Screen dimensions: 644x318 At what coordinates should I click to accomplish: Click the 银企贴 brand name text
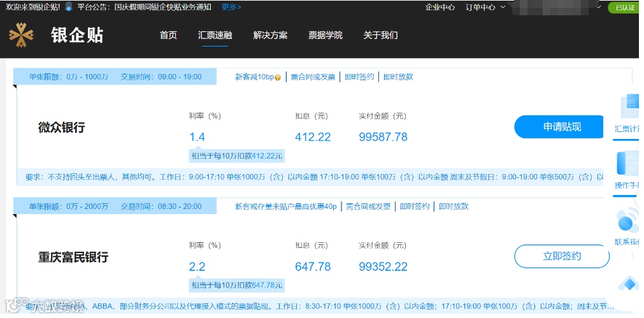pyautogui.click(x=77, y=35)
